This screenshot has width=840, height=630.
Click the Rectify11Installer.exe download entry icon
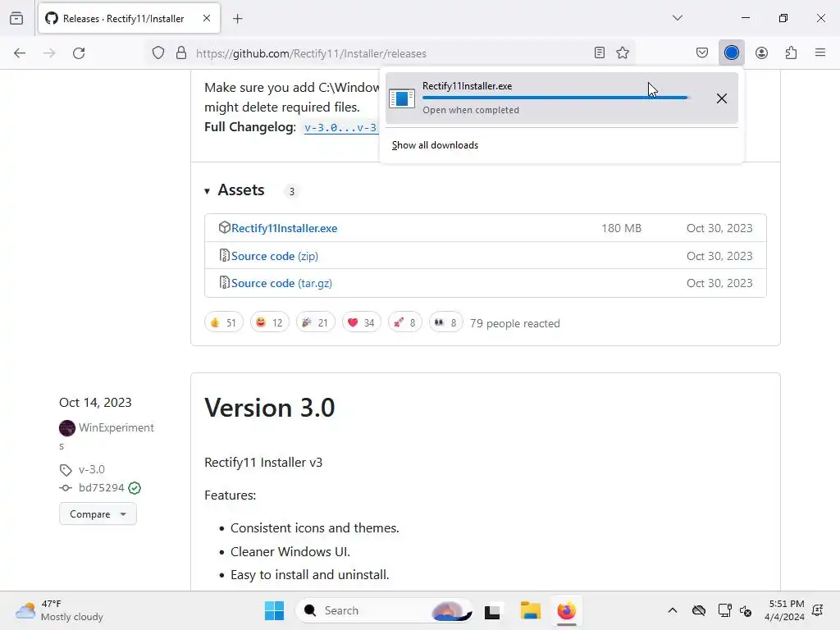(x=402, y=98)
